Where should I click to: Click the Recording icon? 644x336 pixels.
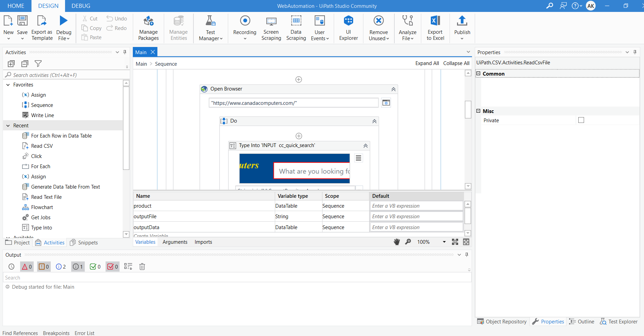pos(245,21)
